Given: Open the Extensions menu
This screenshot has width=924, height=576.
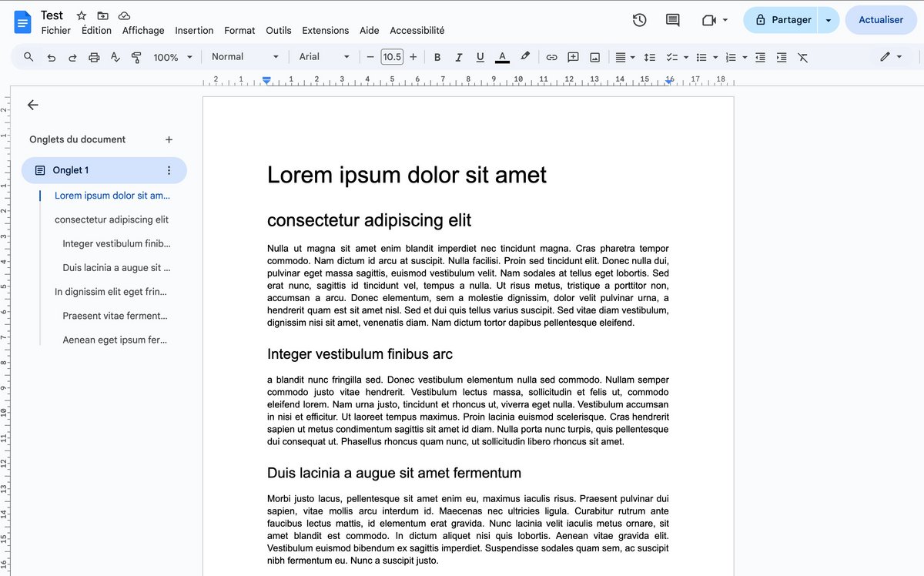Looking at the screenshot, I should [x=325, y=31].
